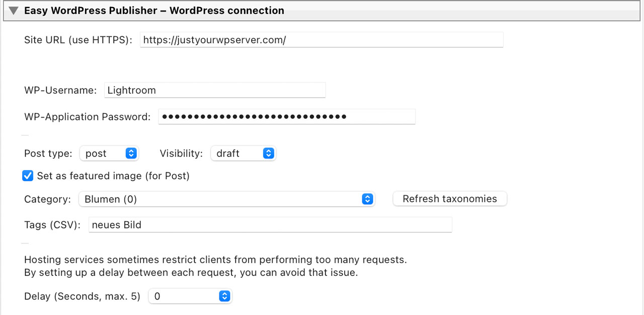Click the 'Visibility:' label text

coord(181,153)
